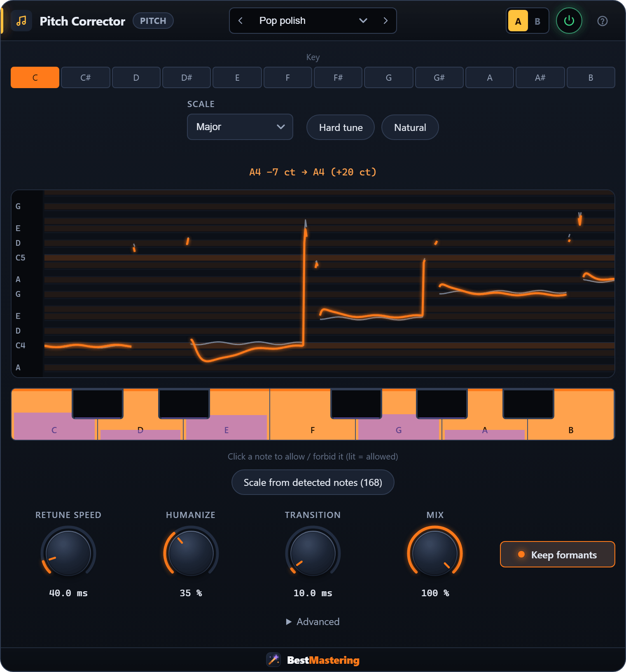Click the Retune Speed knob
This screenshot has height=672, width=626.
68,553
